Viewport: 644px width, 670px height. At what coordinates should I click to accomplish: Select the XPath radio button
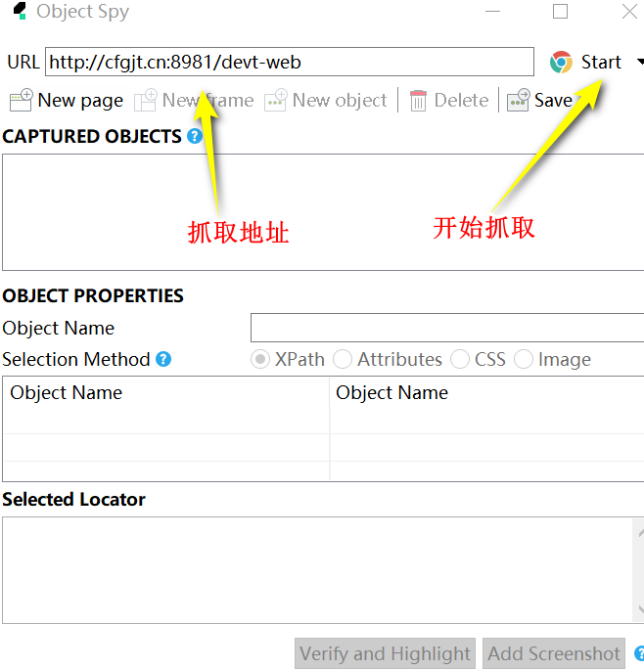click(260, 359)
